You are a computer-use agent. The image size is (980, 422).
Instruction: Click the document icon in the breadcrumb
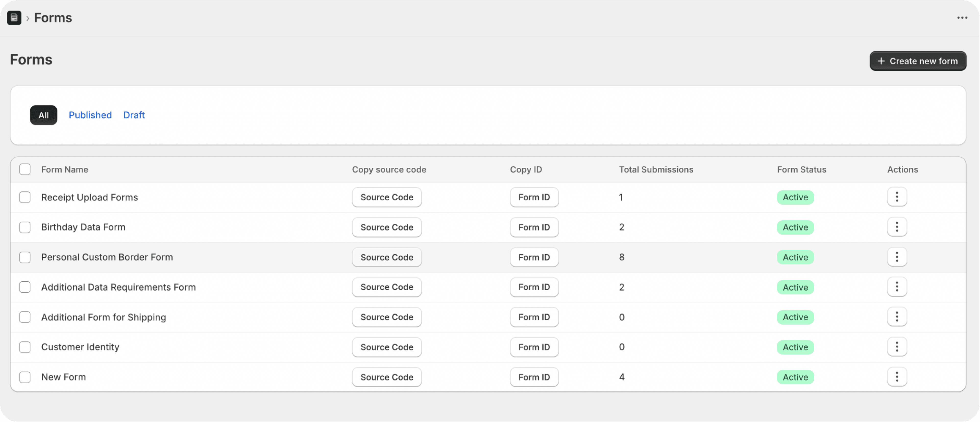[x=14, y=18]
